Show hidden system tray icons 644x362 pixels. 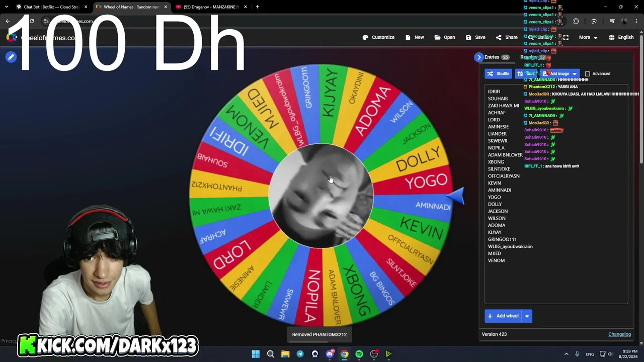pos(566,354)
